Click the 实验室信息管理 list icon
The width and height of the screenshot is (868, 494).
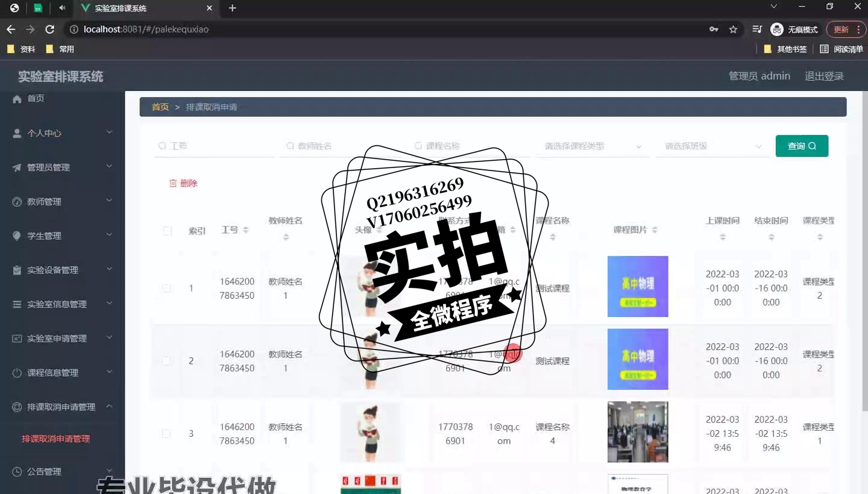click(17, 304)
